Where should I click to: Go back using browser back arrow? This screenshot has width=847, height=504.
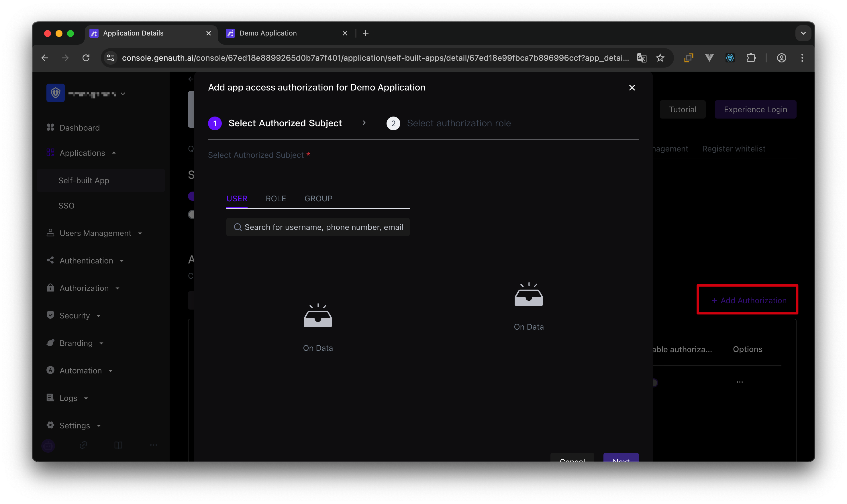pyautogui.click(x=45, y=58)
